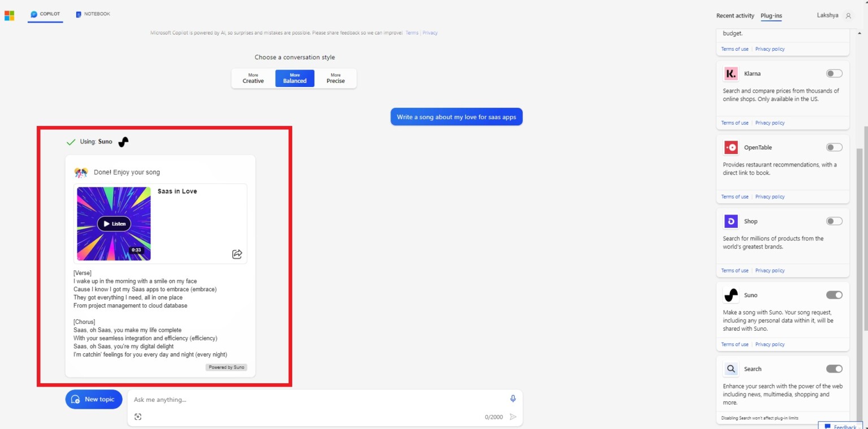Image resolution: width=868 pixels, height=429 pixels.
Task: Select the More Creative conversation style
Action: (253, 78)
